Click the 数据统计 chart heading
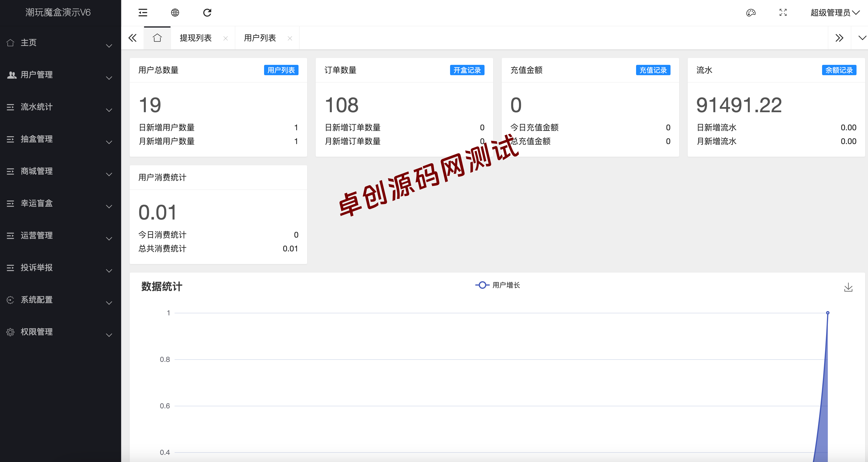Screen dimensions: 868x462 162,286
